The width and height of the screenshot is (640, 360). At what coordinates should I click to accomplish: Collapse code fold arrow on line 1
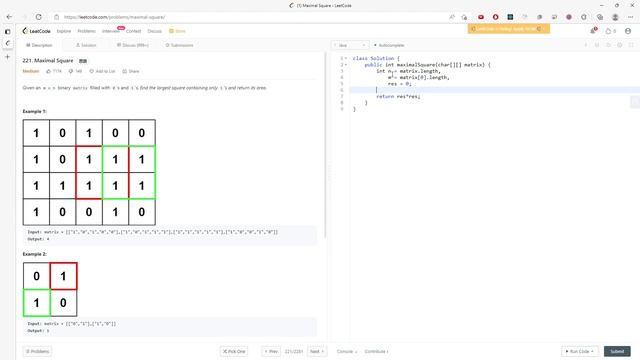(346, 58)
